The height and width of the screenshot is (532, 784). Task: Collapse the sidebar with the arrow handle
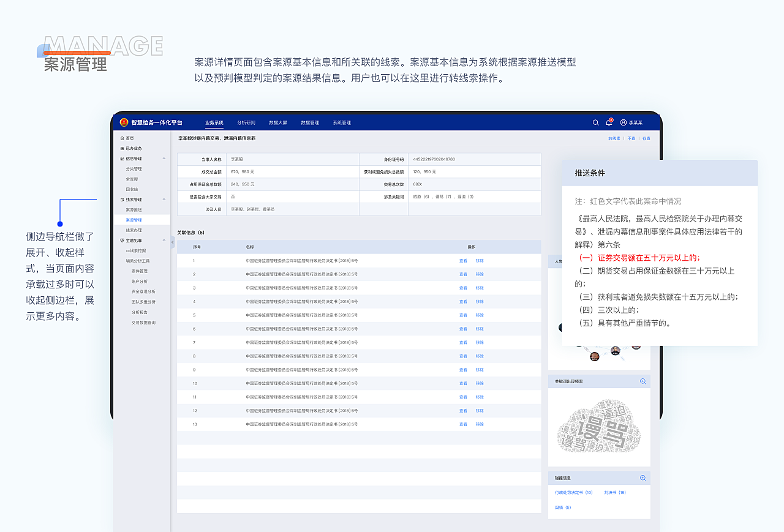172,242
